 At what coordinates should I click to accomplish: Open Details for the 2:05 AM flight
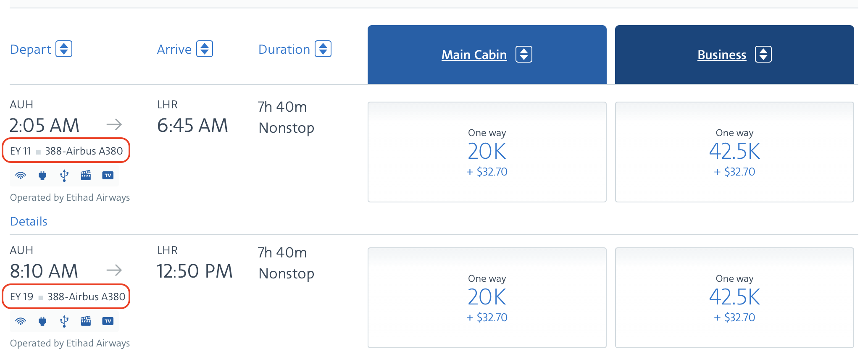click(x=29, y=221)
